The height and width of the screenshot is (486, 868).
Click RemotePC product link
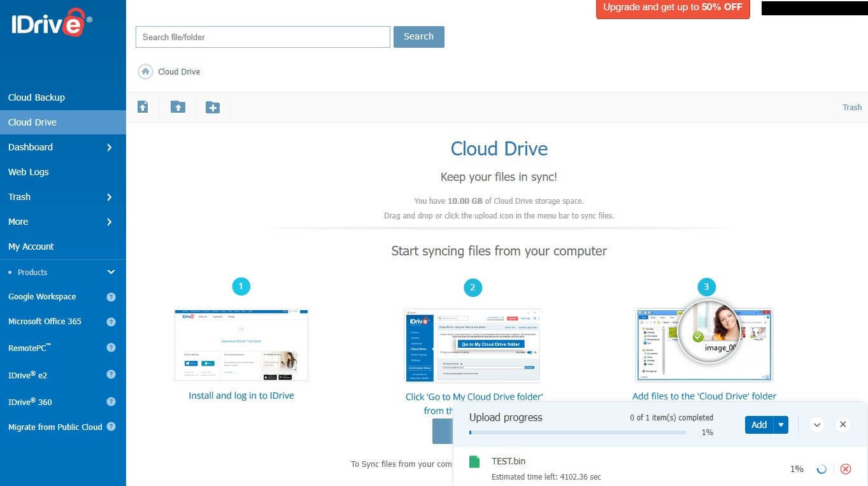coord(29,348)
